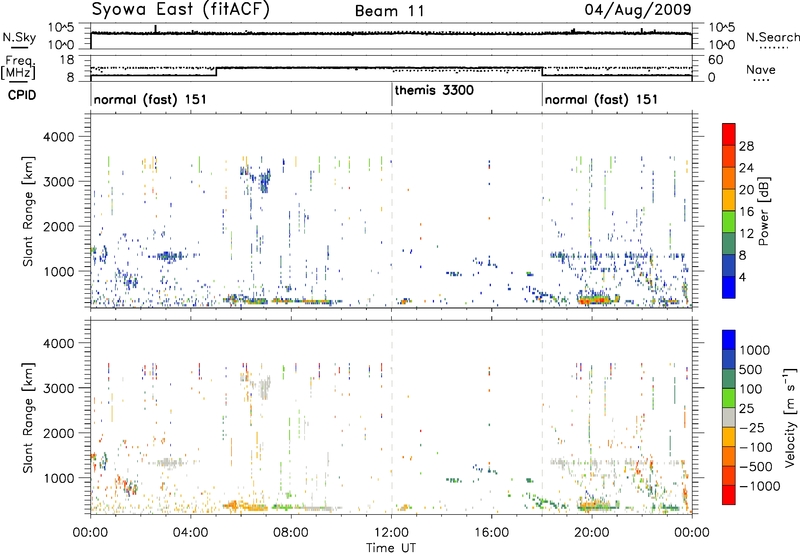This screenshot has height=554, width=800.
Task: Click the 'Power [dB]' colorbar label
Action: click(763, 211)
